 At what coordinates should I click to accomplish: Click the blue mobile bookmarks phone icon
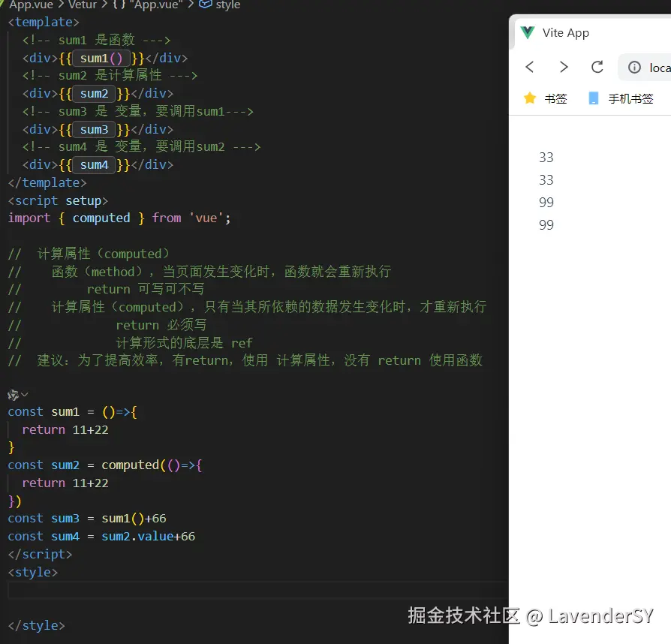coord(594,98)
